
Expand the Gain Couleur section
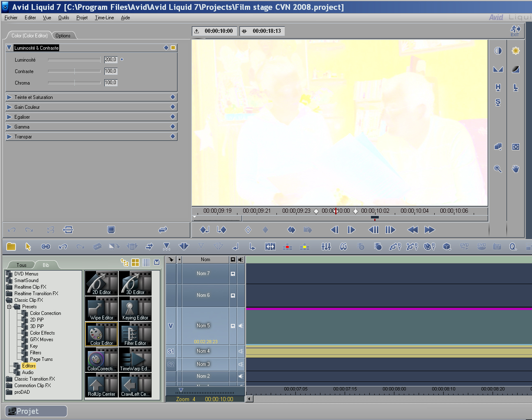[9, 107]
